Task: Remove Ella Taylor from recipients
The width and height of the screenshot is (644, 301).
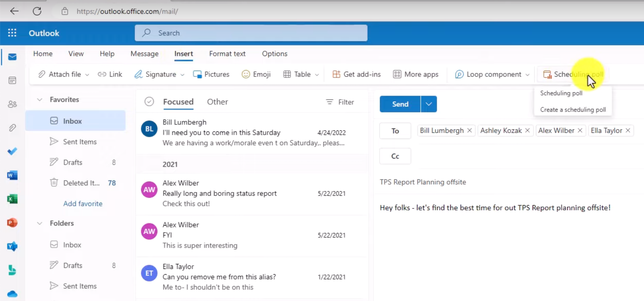Action: pos(628,130)
